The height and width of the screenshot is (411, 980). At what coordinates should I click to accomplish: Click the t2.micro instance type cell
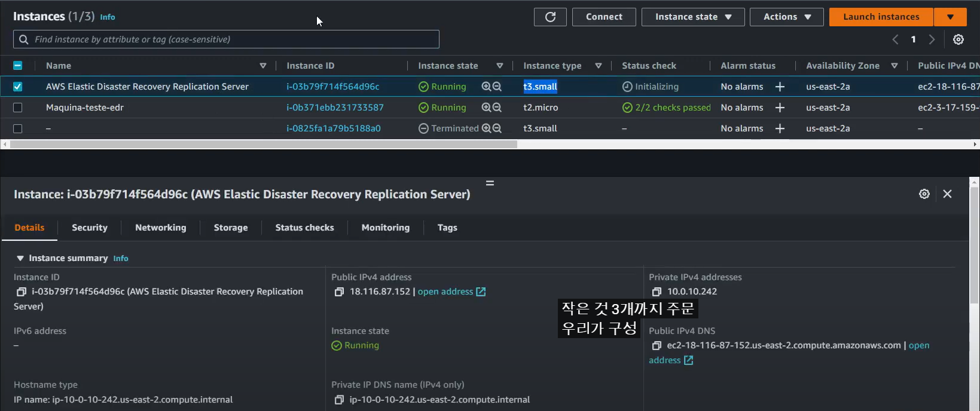click(x=541, y=108)
